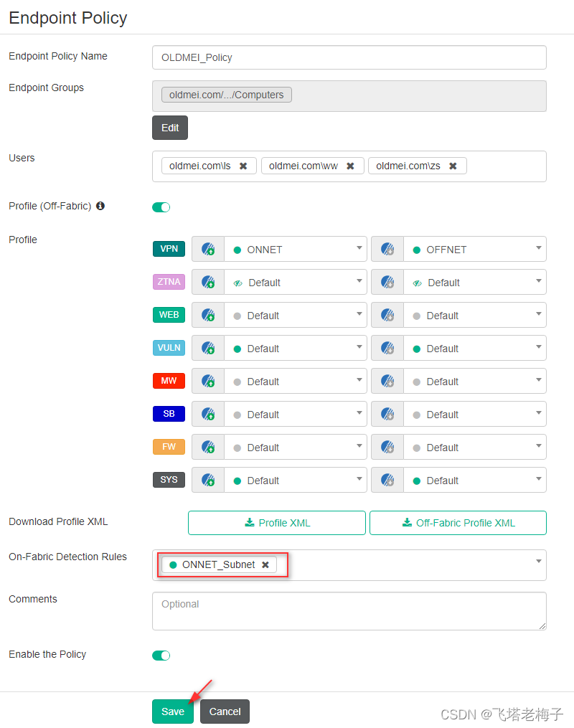
Task: Open on-fabric ZTNA Default dropdown
Action: tap(296, 283)
